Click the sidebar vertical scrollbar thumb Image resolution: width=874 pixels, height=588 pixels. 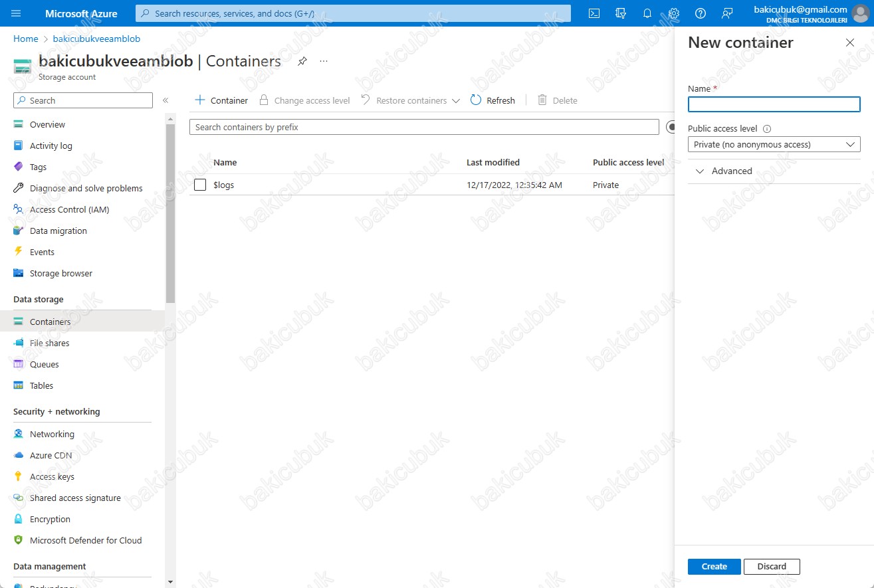tap(170, 213)
